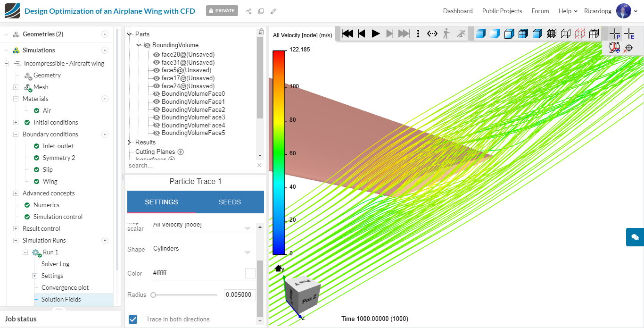Screen dimensions: 644x328
Task: Open the Help dropdown menu
Action: click(568, 11)
